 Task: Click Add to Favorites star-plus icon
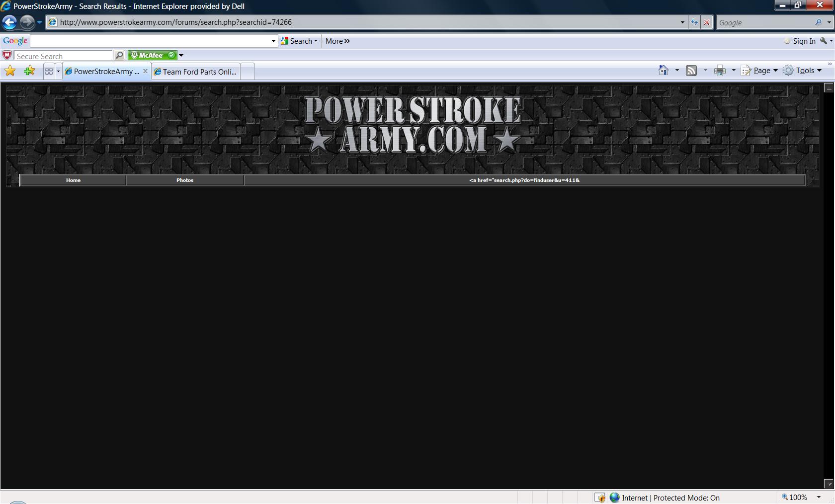coord(29,71)
